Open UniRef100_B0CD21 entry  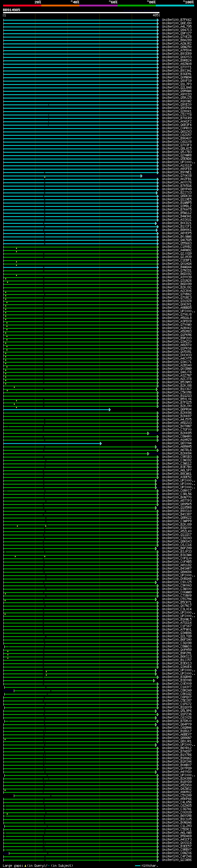point(177,223)
